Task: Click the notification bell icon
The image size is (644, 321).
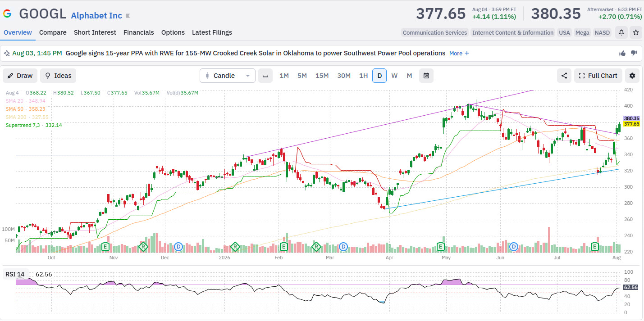Action: pyautogui.click(x=621, y=32)
